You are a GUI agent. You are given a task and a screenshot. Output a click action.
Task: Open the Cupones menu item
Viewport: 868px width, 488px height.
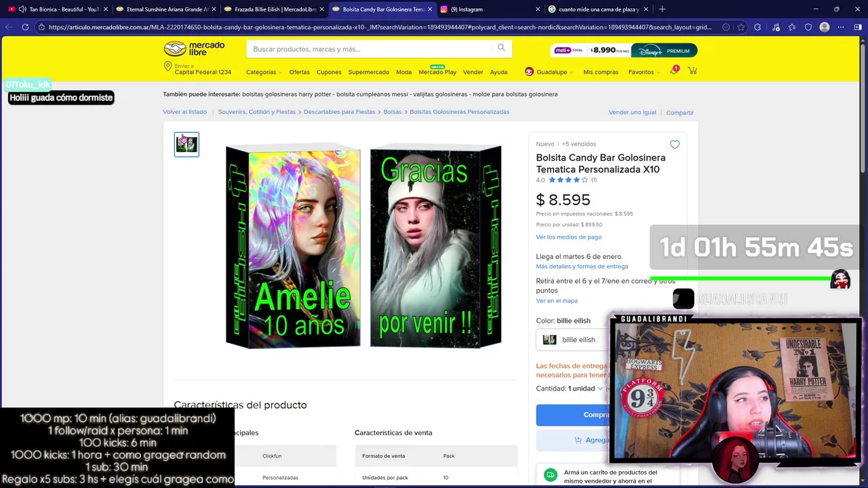pyautogui.click(x=329, y=72)
